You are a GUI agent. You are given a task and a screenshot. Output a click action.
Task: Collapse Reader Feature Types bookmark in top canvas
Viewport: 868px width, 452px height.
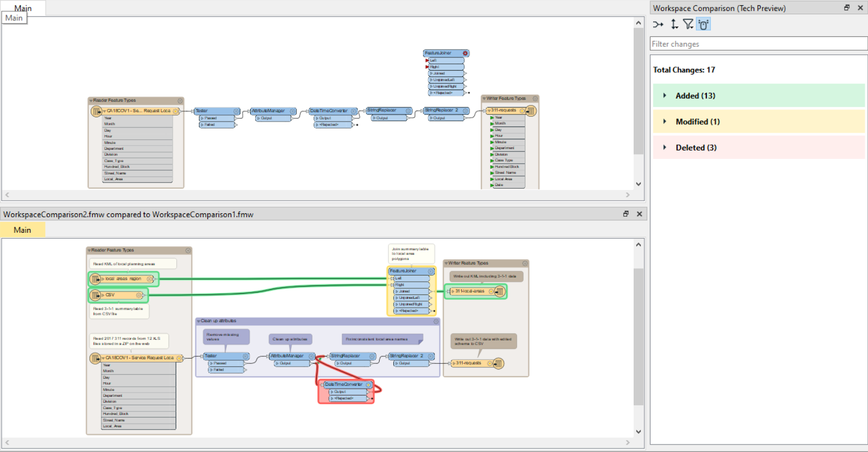point(91,100)
